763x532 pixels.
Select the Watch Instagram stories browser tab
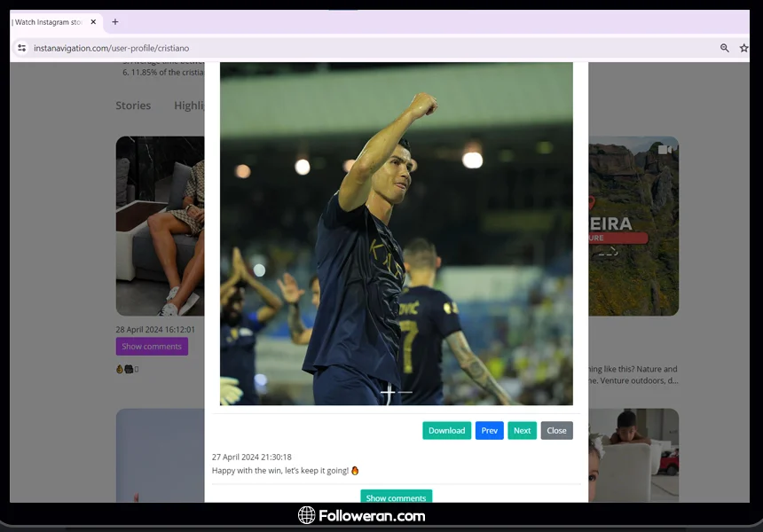[x=49, y=22]
